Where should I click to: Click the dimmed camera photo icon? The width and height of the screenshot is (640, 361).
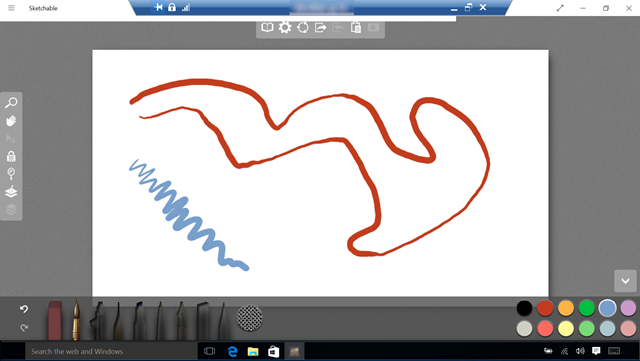[x=373, y=27]
